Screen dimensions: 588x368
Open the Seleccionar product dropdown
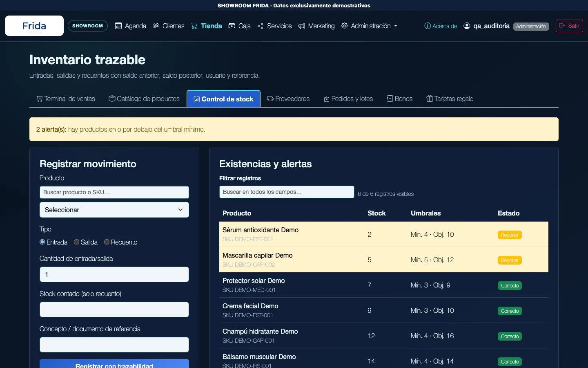114,210
